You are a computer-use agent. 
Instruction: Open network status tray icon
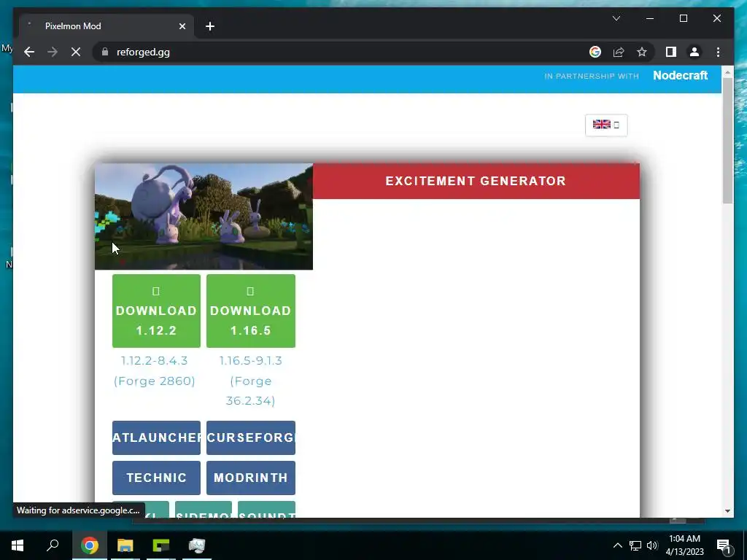(635, 545)
